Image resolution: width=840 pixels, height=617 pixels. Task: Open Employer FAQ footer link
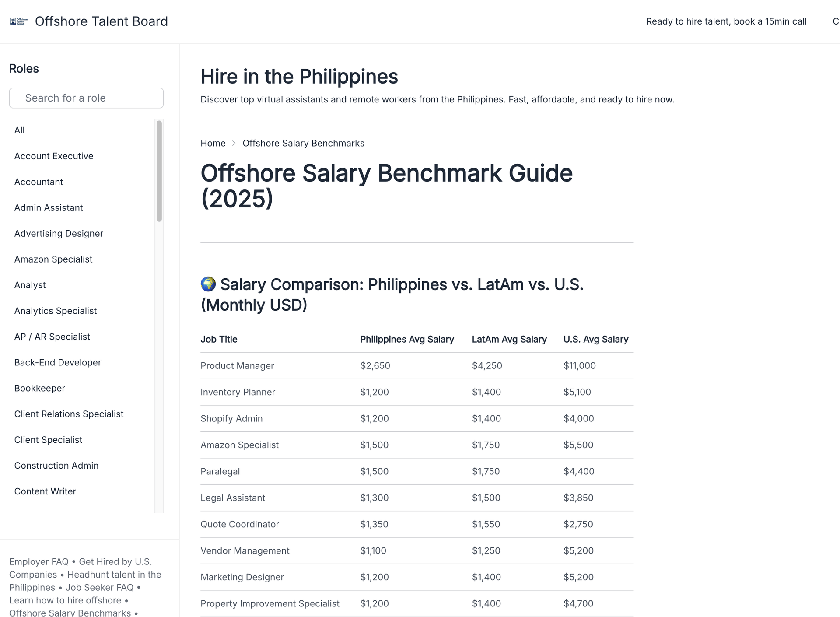click(39, 562)
